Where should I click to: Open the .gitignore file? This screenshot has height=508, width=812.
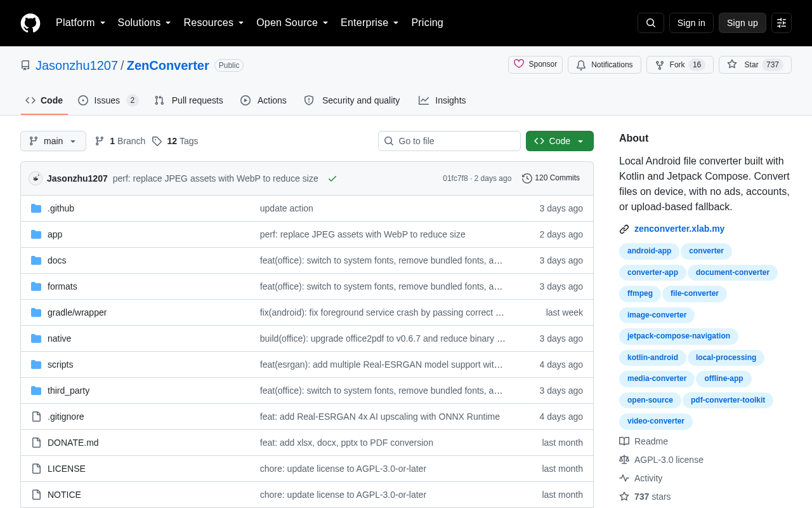click(x=66, y=417)
